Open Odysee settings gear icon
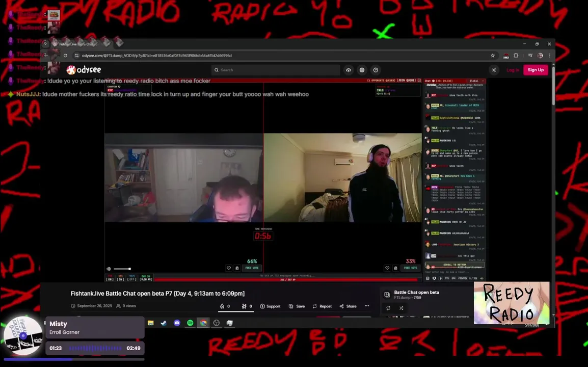Image resolution: width=588 pixels, height=367 pixels. click(x=362, y=70)
